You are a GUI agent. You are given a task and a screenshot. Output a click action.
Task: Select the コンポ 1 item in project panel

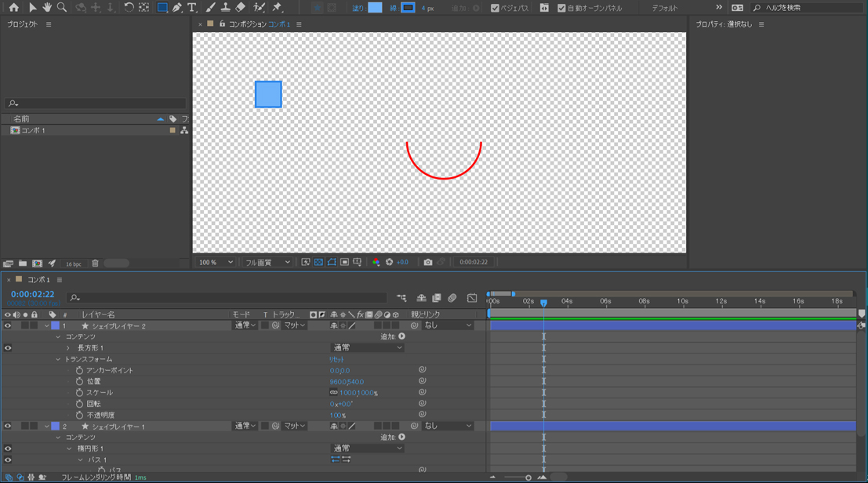[33, 131]
